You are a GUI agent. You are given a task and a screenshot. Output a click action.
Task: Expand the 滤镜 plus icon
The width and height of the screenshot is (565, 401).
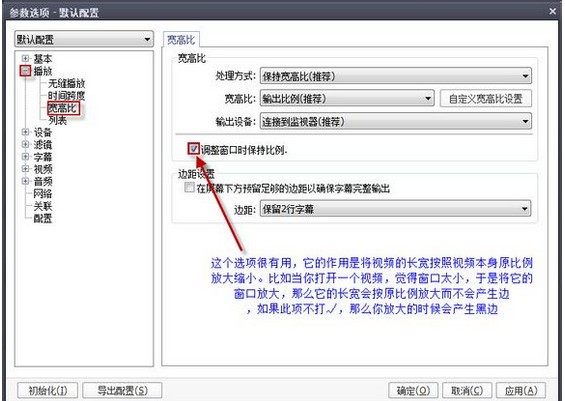[x=25, y=144]
